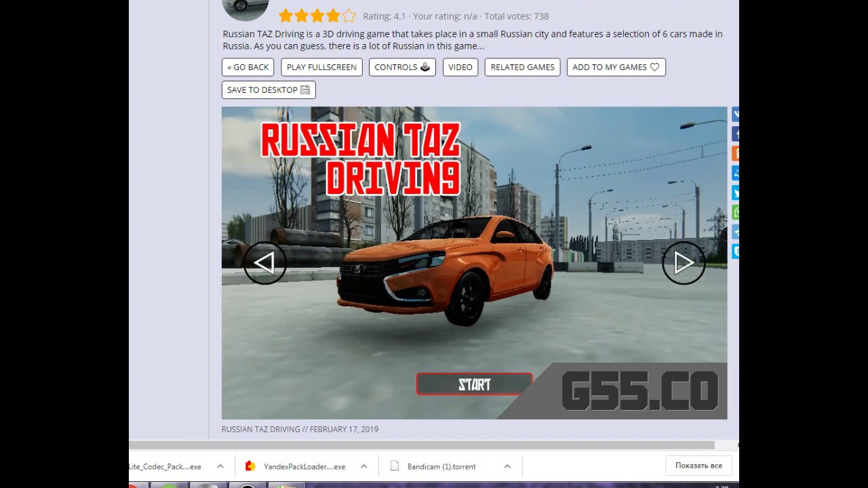Click Play Fullscreen button
Screen dimensions: 868x488
pos(321,67)
